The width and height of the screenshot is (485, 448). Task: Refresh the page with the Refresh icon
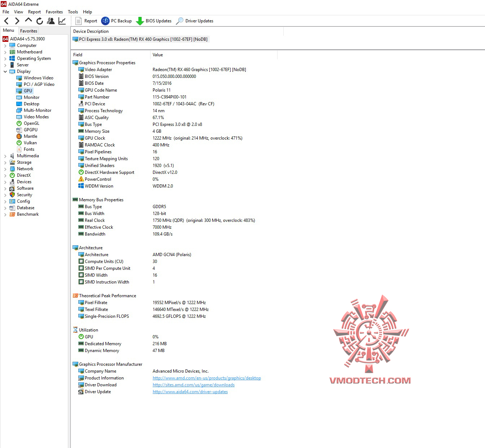40,21
